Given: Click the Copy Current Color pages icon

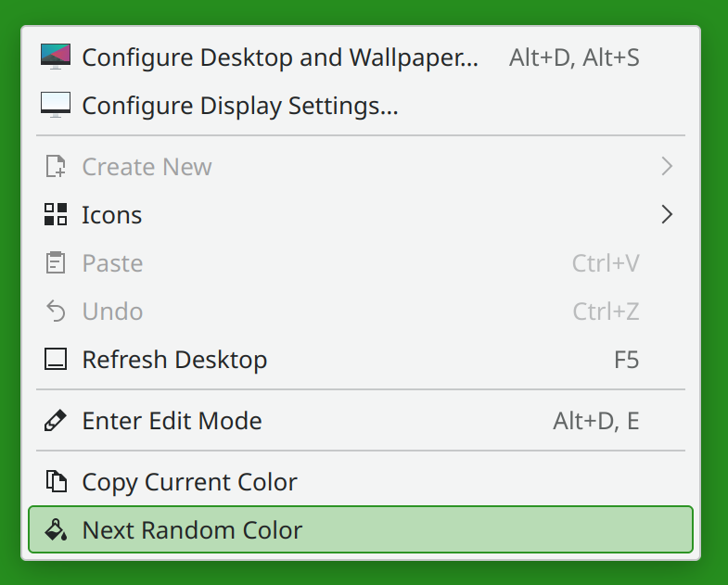Looking at the screenshot, I should click(57, 481).
